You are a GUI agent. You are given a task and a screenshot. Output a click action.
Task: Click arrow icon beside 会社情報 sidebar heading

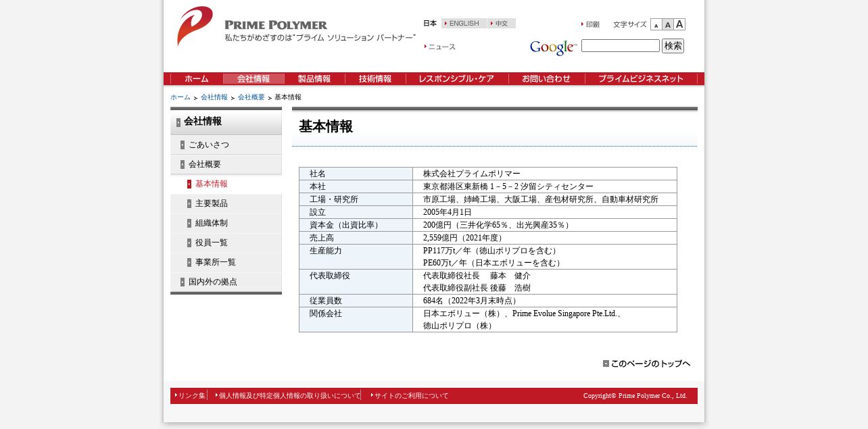pos(178,123)
